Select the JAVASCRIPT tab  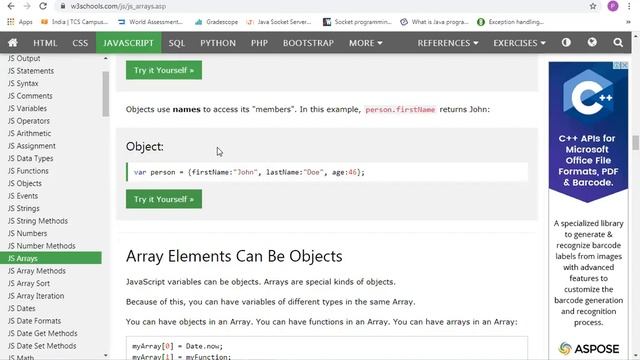point(129,43)
